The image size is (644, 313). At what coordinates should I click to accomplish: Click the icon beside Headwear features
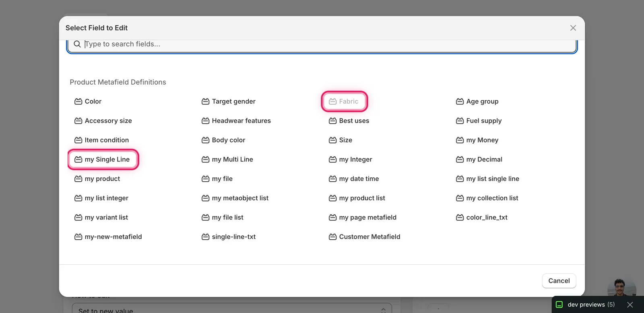coord(205,121)
